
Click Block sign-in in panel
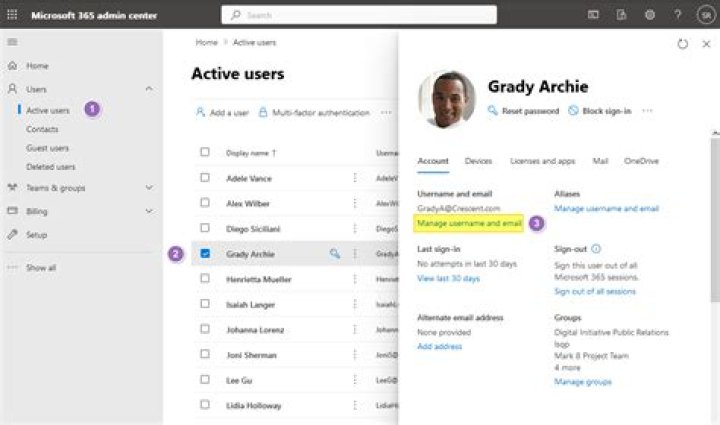pyautogui.click(x=600, y=111)
